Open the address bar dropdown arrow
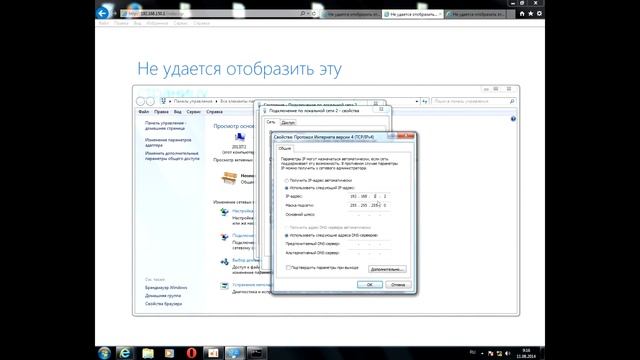The width and height of the screenshot is (640, 360). click(x=308, y=13)
